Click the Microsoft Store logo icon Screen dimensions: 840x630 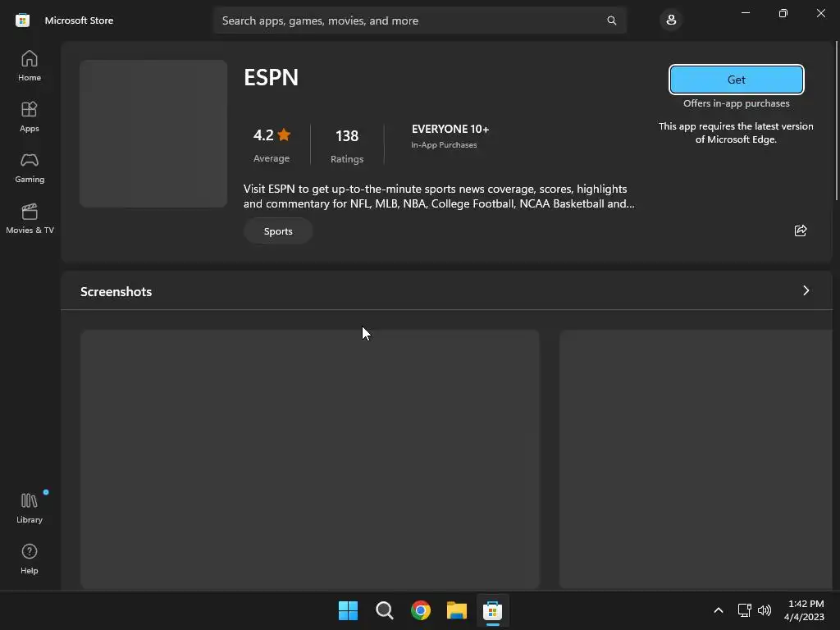[x=22, y=21]
